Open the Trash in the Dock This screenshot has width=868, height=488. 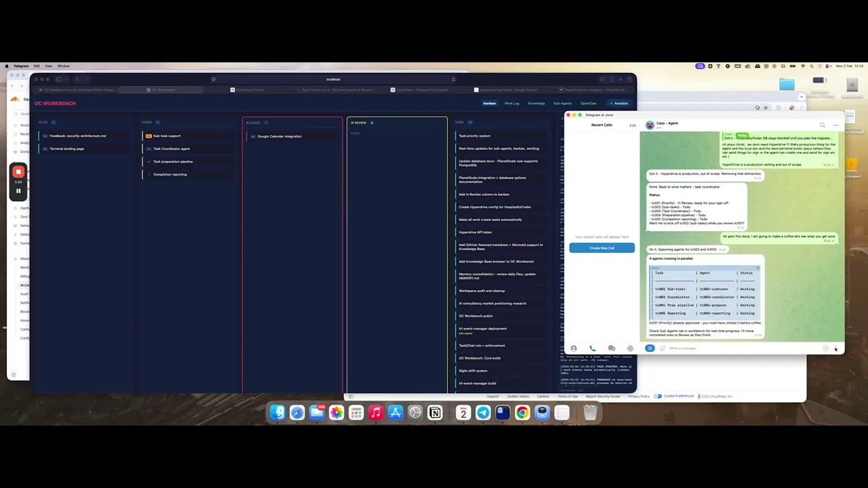tap(590, 413)
